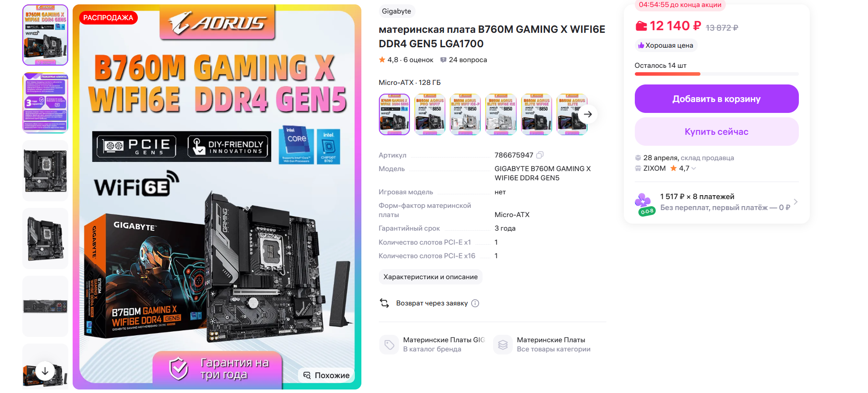The image size is (868, 393).
Task: Click the category stack icon
Action: click(503, 345)
